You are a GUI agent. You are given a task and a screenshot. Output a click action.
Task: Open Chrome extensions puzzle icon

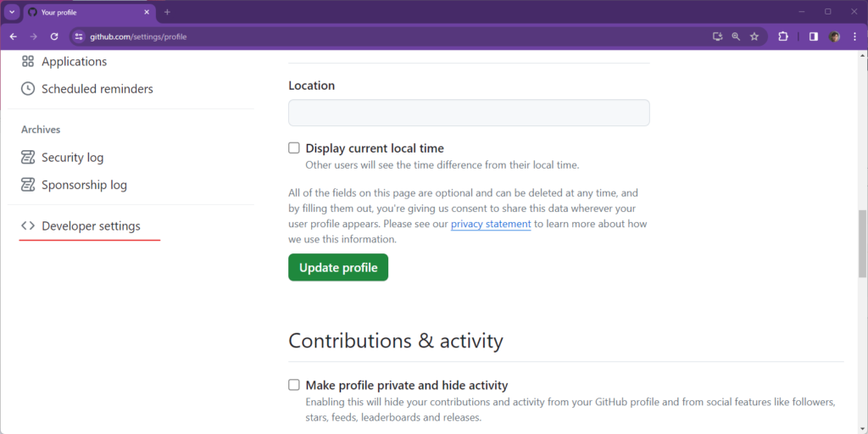tap(783, 36)
